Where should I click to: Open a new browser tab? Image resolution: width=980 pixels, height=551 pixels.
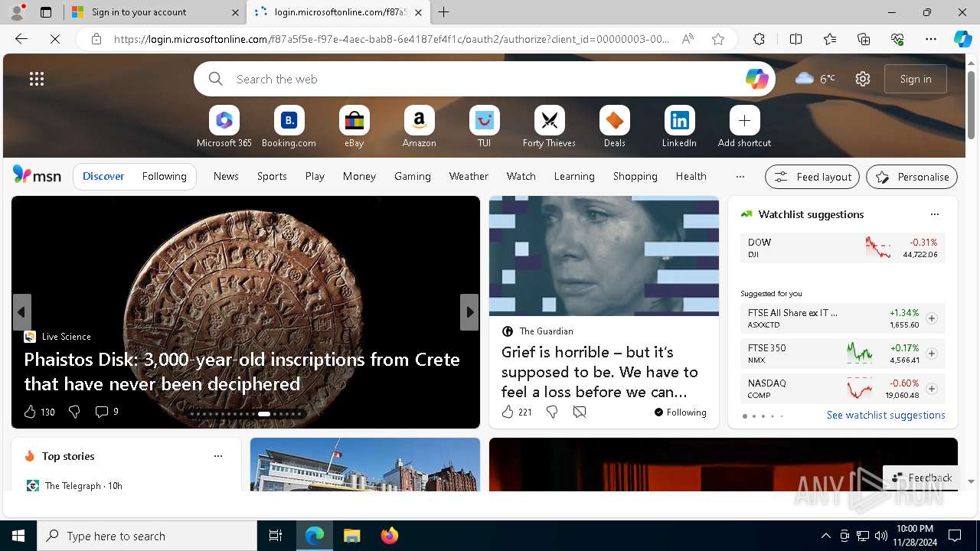click(444, 12)
